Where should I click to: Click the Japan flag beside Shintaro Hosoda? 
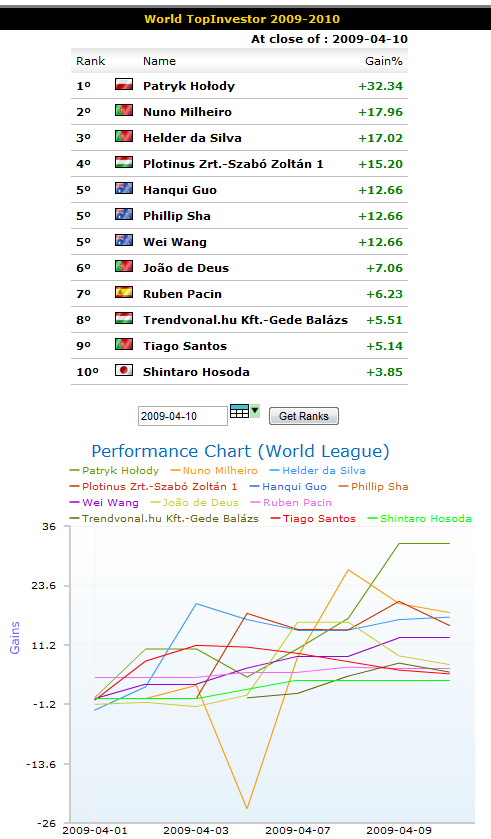tap(124, 370)
